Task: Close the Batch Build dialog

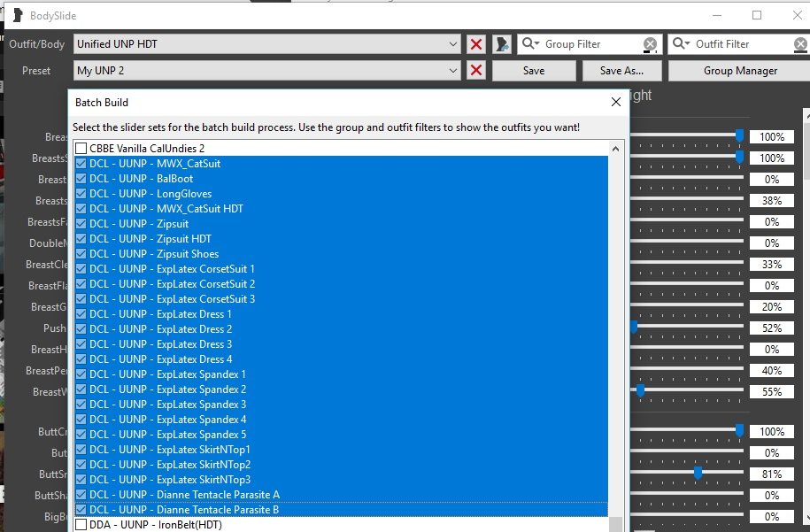Action: coord(616,102)
